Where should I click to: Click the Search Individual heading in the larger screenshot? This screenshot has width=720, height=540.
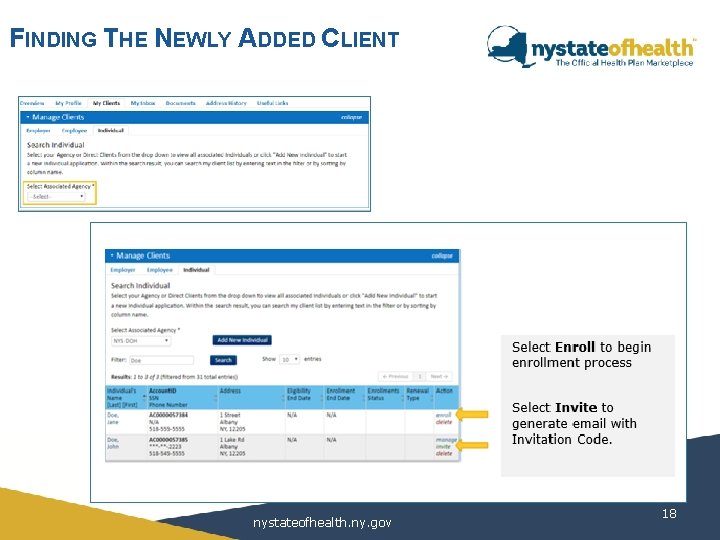coord(141,286)
